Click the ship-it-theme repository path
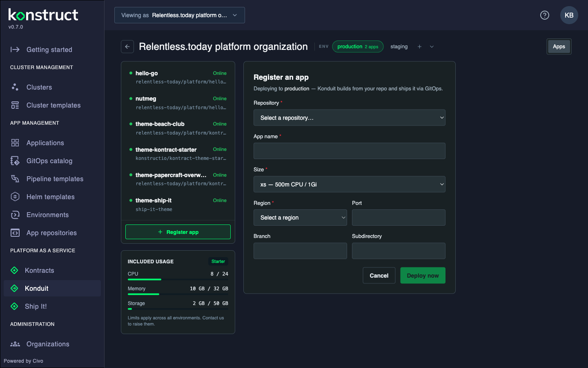Screen dimensions: 588x368 point(154,209)
